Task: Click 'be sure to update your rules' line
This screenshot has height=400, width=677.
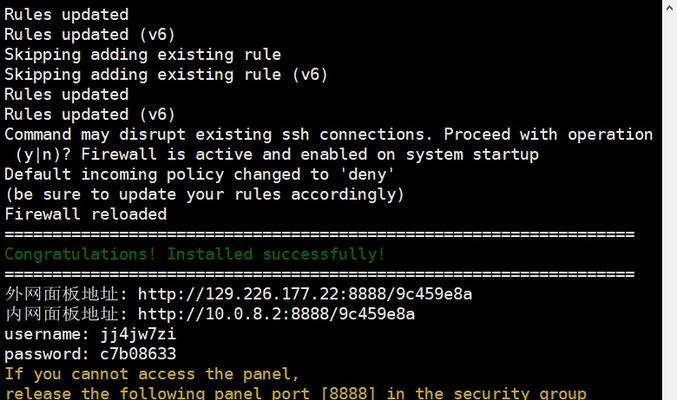Action: coord(205,194)
